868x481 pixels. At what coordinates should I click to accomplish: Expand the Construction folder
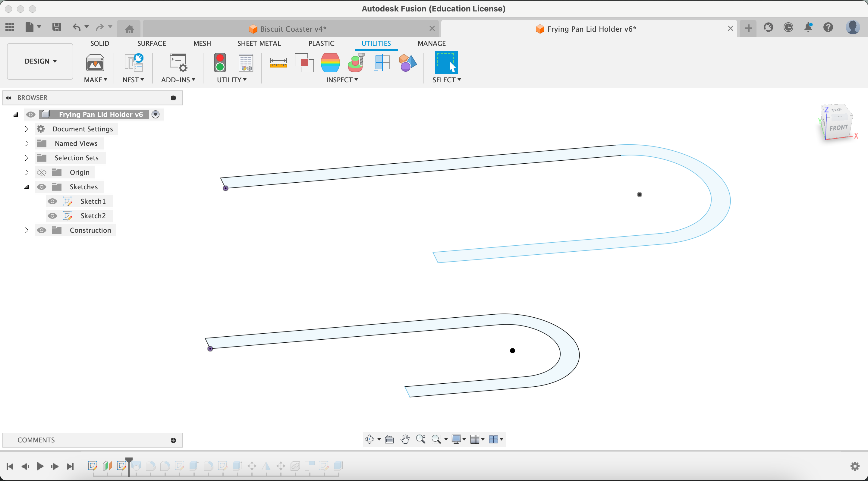[26, 230]
